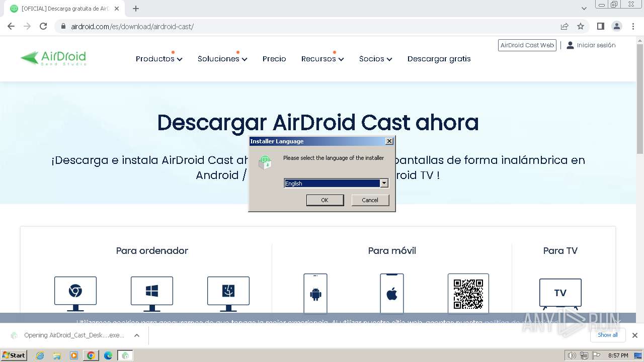The image size is (644, 362).
Task: Click the Chrome browser download icon
Action: tap(75, 294)
